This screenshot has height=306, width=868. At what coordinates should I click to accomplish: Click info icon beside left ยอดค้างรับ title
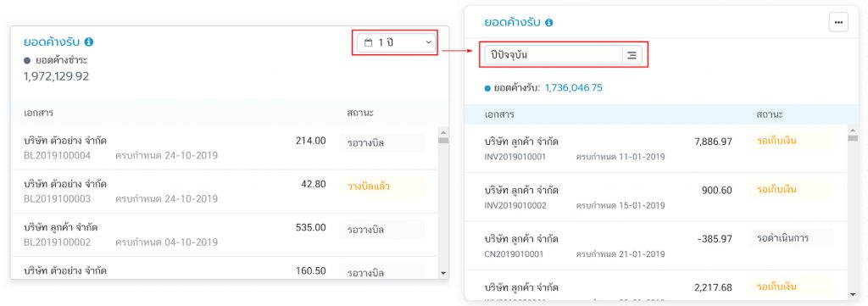pyautogui.click(x=89, y=42)
